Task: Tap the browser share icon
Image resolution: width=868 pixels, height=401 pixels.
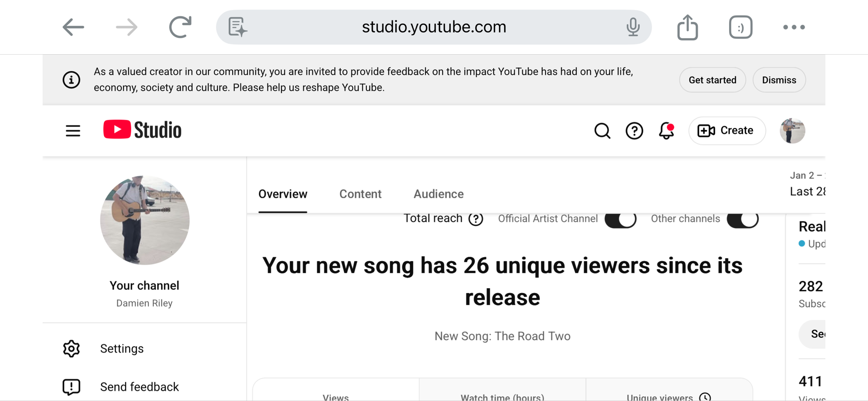Action: [x=687, y=27]
